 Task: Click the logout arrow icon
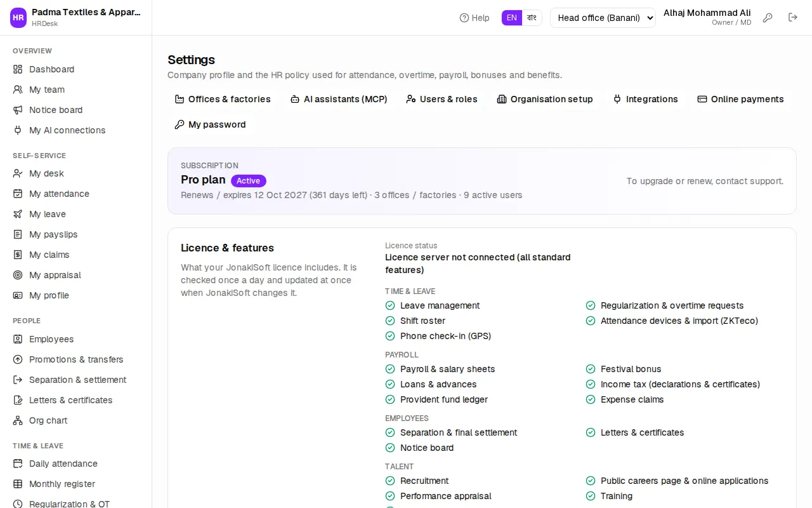click(793, 18)
